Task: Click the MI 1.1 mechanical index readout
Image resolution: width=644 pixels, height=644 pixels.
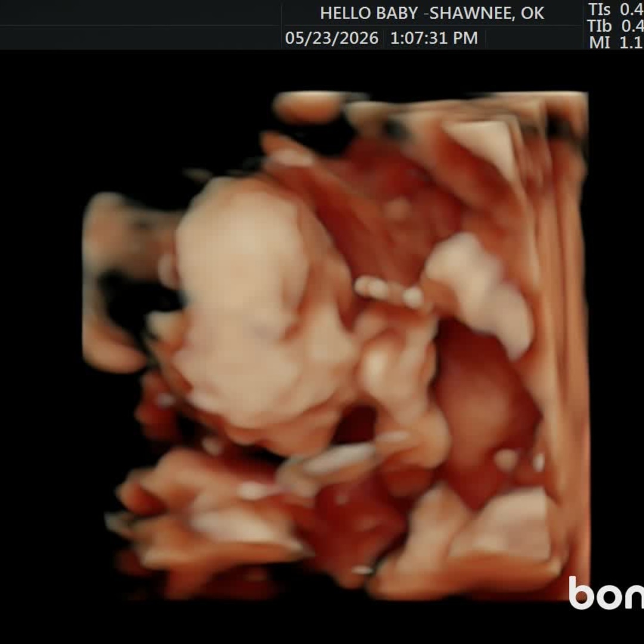Action: [615, 42]
